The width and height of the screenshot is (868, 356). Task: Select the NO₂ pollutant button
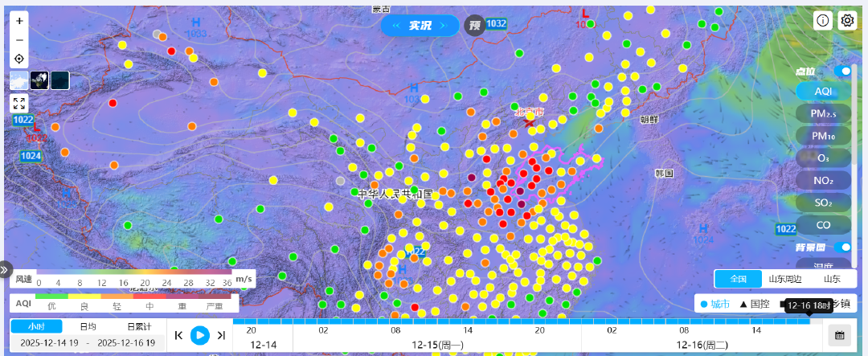pos(823,181)
